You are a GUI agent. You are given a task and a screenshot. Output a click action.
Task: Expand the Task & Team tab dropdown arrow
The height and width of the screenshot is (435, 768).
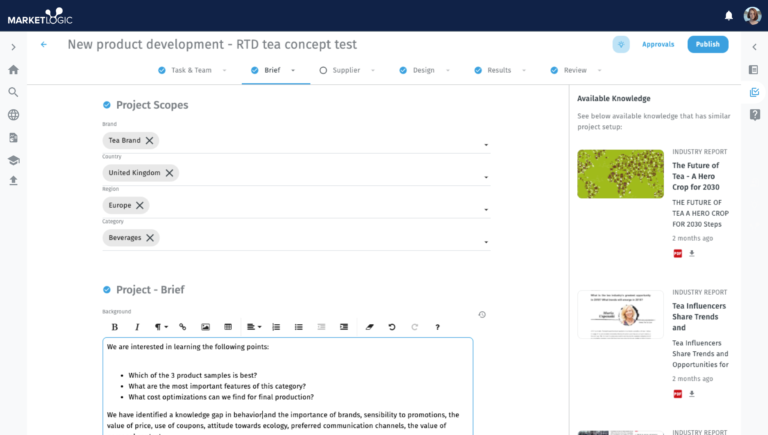[x=224, y=71]
